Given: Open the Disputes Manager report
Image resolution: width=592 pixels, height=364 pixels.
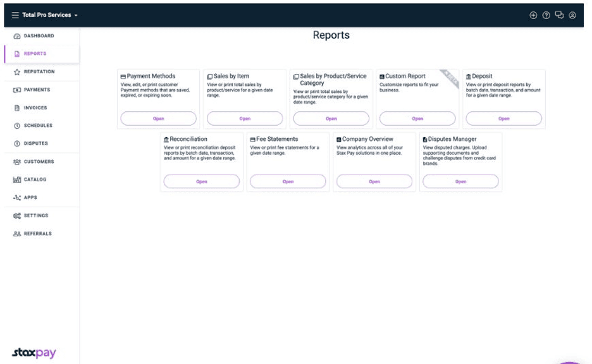Looking at the screenshot, I should (x=460, y=181).
